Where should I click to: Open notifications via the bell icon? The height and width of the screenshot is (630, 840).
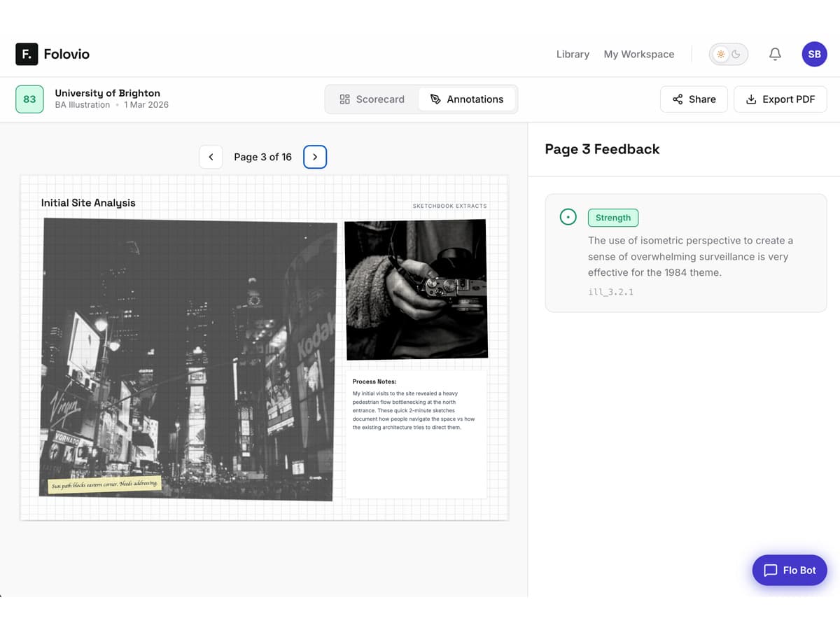(x=775, y=54)
